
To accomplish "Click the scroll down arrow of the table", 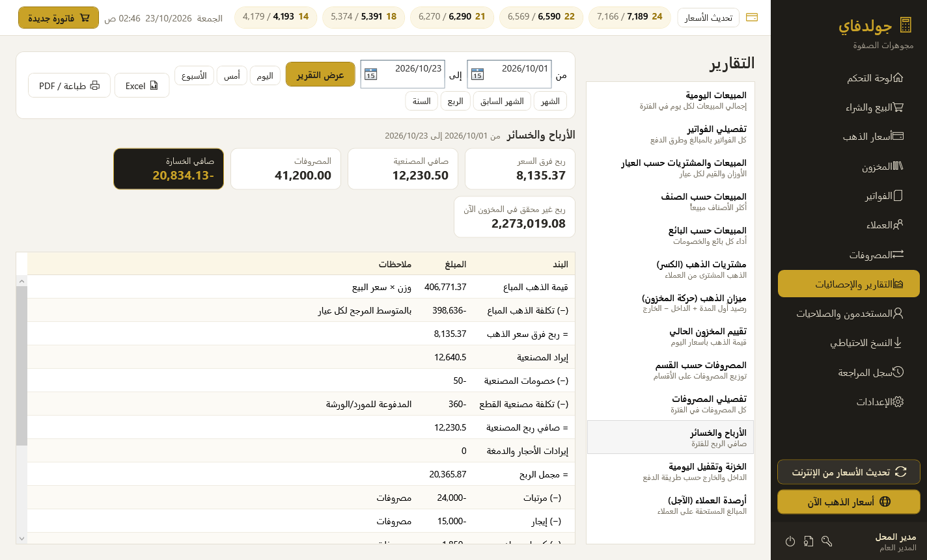I will [x=21, y=539].
